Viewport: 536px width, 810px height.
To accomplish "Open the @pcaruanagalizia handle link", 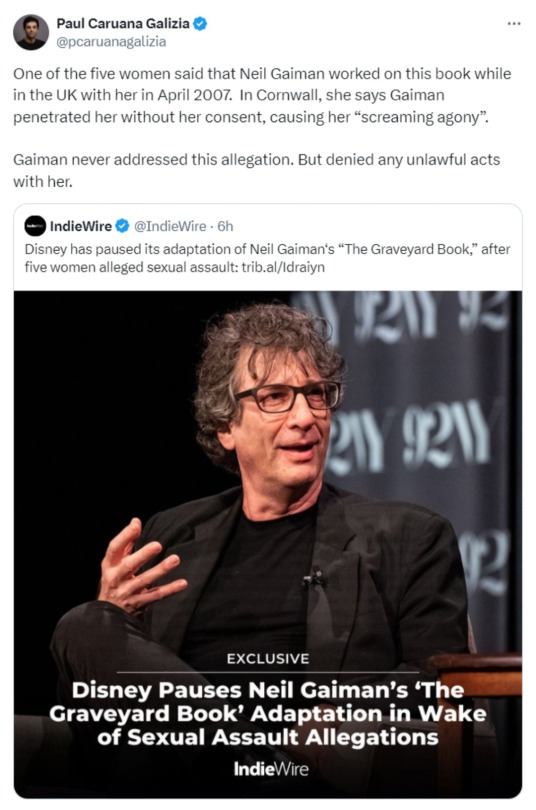I will coord(111,42).
